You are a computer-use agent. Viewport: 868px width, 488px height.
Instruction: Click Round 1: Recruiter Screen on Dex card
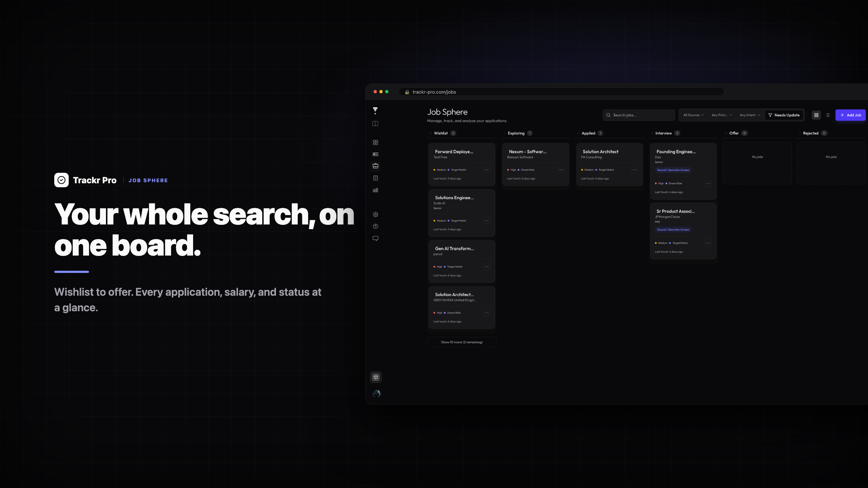tap(673, 170)
